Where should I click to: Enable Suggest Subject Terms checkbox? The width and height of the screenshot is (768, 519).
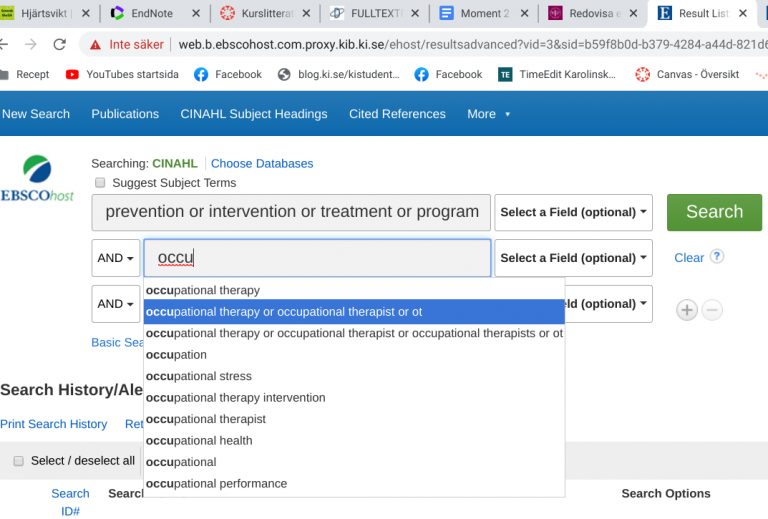(99, 183)
